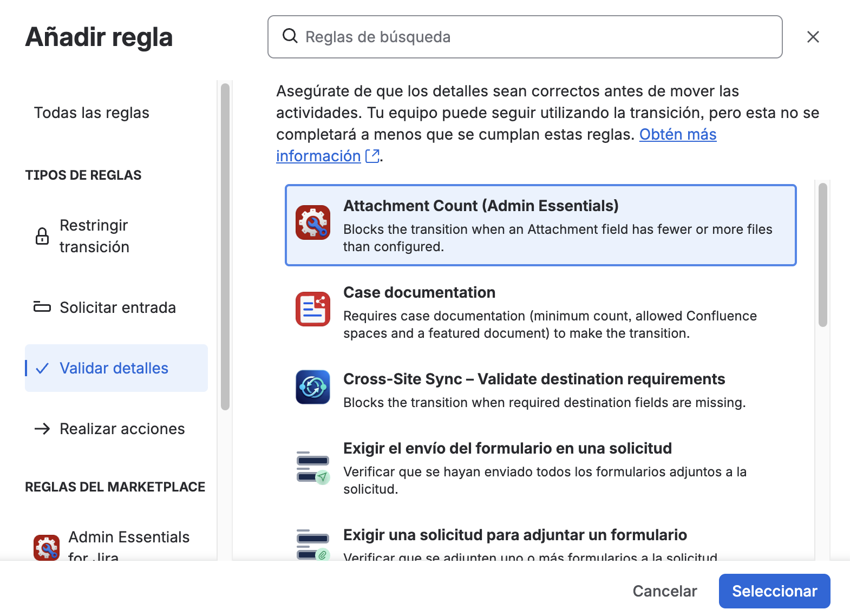
Task: Select the Restringir transición rule type
Action: pyautogui.click(x=116, y=236)
